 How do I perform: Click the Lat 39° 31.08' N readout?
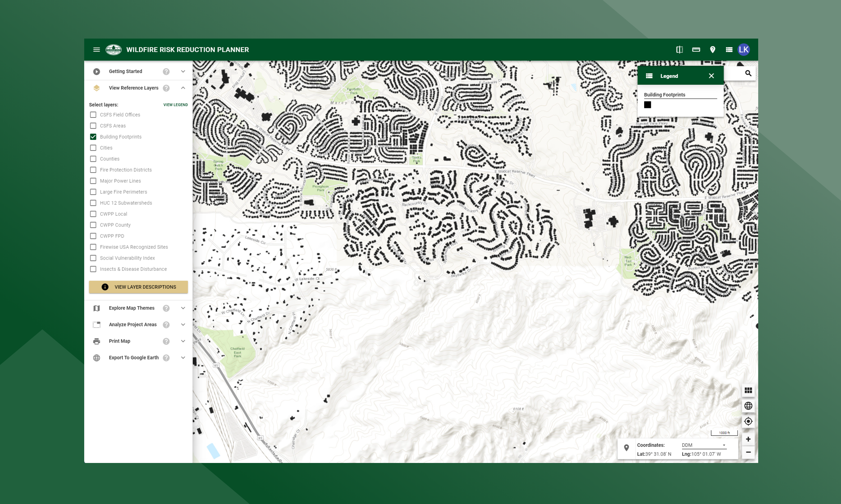pos(654,454)
